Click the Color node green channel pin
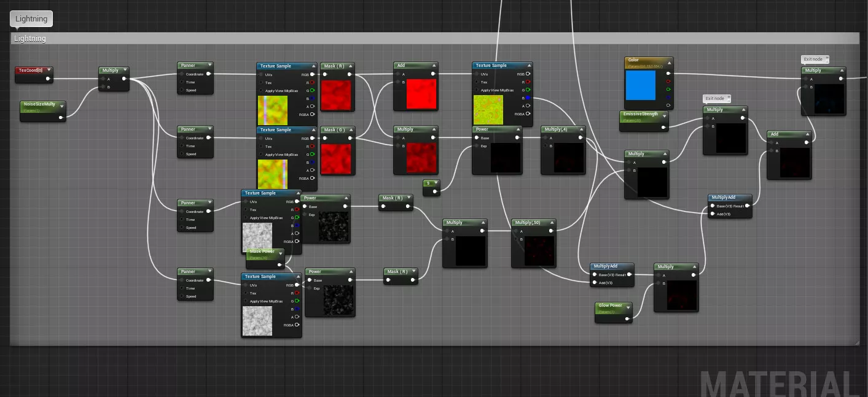Viewport: 868px width, 397px height. coord(668,90)
